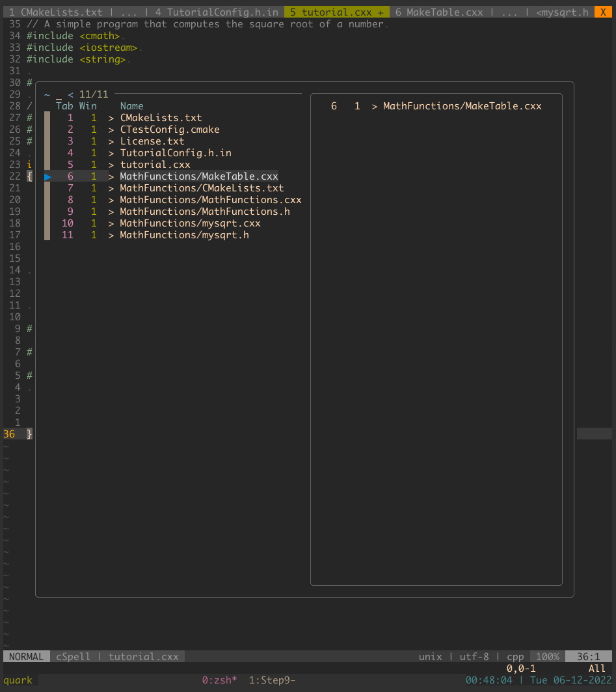Switch to the MakeTable.cxx tab
Screen dimensions: 616x692
tap(440, 12)
